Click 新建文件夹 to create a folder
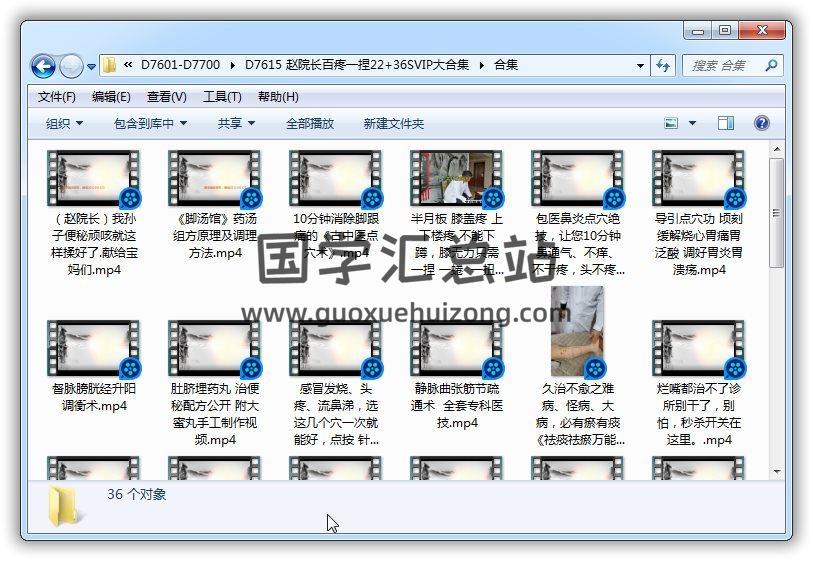This screenshot has height=561, width=813. click(x=394, y=124)
